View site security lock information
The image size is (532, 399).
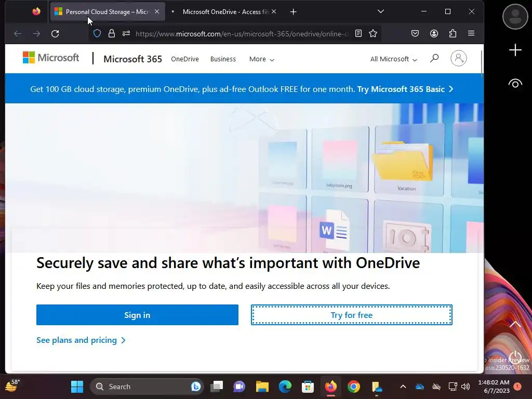pos(112,34)
